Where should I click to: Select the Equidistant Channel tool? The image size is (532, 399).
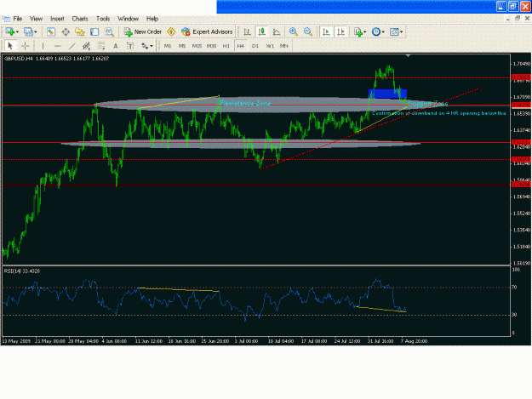point(87,46)
